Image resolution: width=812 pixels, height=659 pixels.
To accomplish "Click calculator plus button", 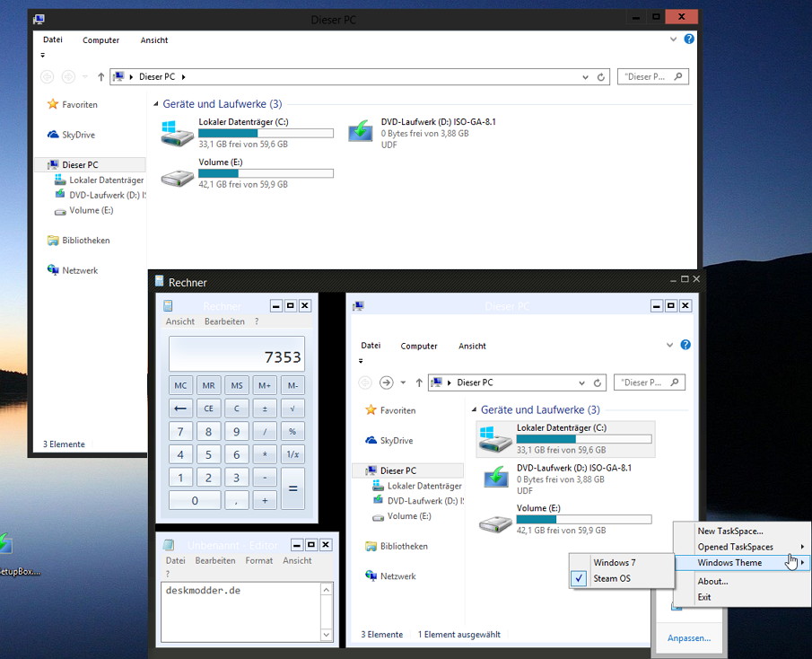I will point(265,500).
